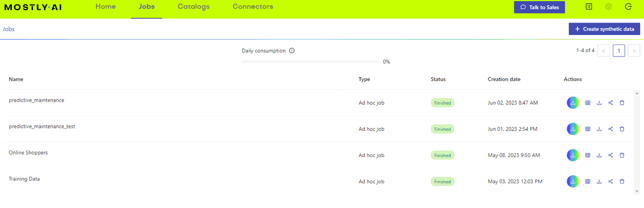Click plain download icon in predictive_maintenance_test row

coord(599,129)
